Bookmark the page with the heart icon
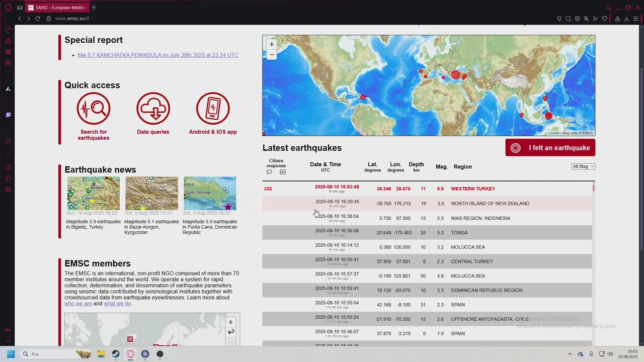Image resolution: width=644 pixels, height=362 pixels. [x=604, y=19]
